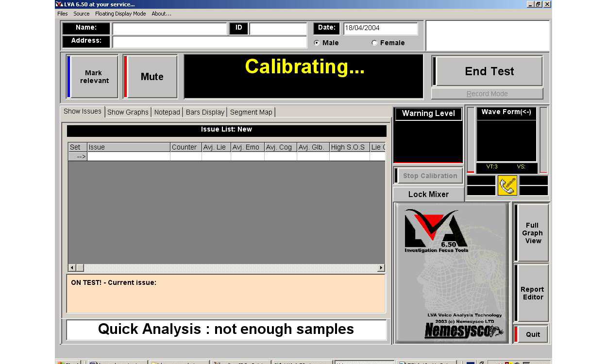Viewport: 607px width, 364px height.
Task: Click the empty Issue cell in first row
Action: pos(129,156)
